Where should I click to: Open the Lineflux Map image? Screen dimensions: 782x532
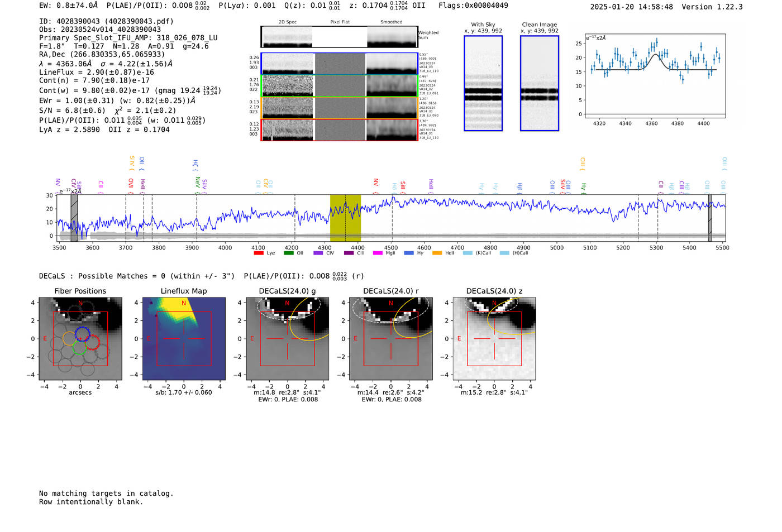(x=184, y=339)
